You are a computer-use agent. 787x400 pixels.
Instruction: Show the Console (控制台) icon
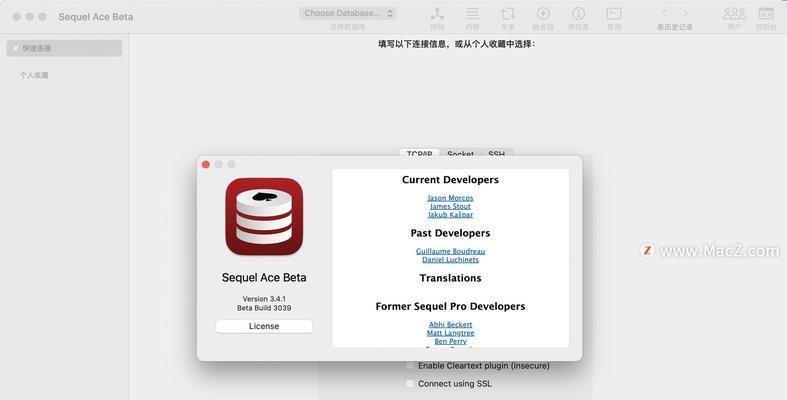[x=766, y=14]
